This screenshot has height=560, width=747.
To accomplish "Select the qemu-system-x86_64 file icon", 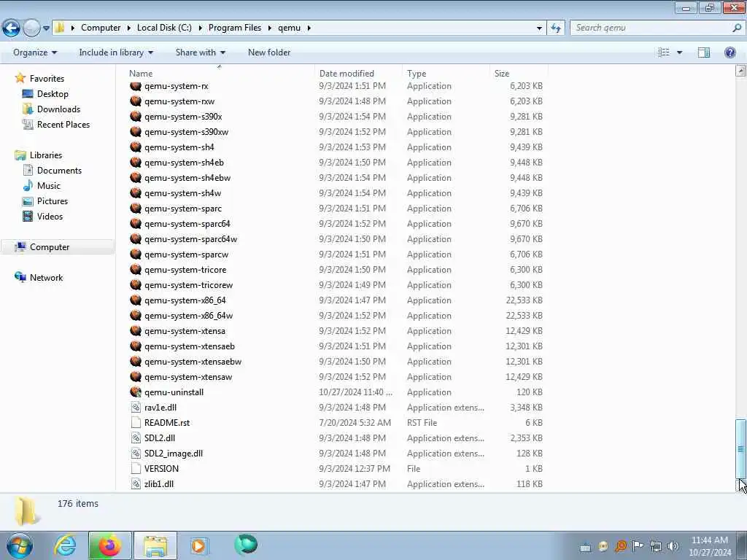I will (x=136, y=300).
